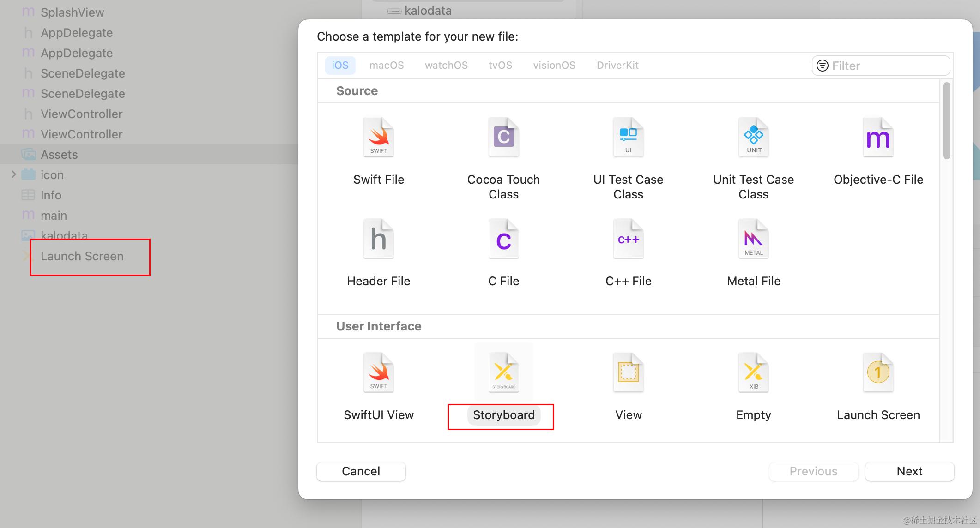Select Assets in the project navigator
This screenshot has height=528, width=980.
[x=59, y=155]
